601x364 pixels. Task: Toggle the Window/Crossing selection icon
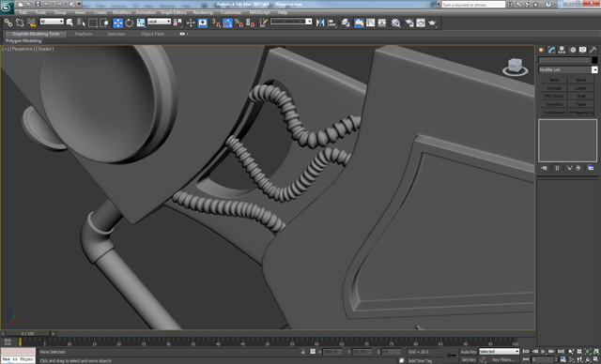104,23
